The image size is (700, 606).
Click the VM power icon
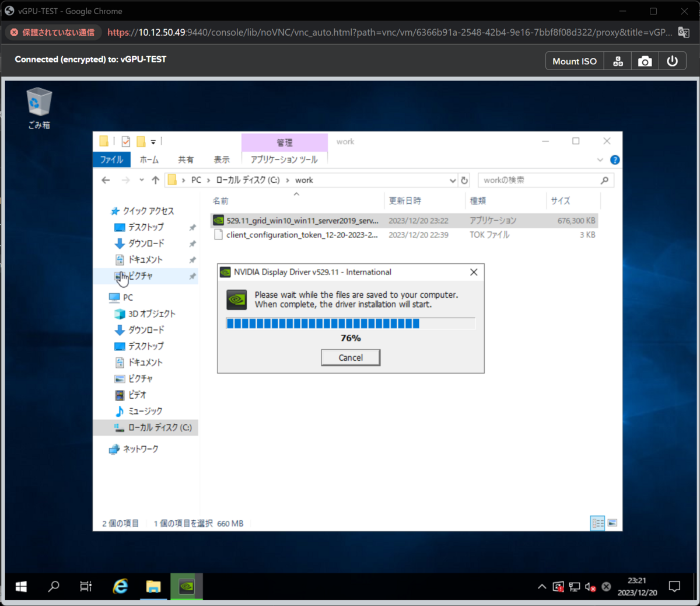point(673,61)
